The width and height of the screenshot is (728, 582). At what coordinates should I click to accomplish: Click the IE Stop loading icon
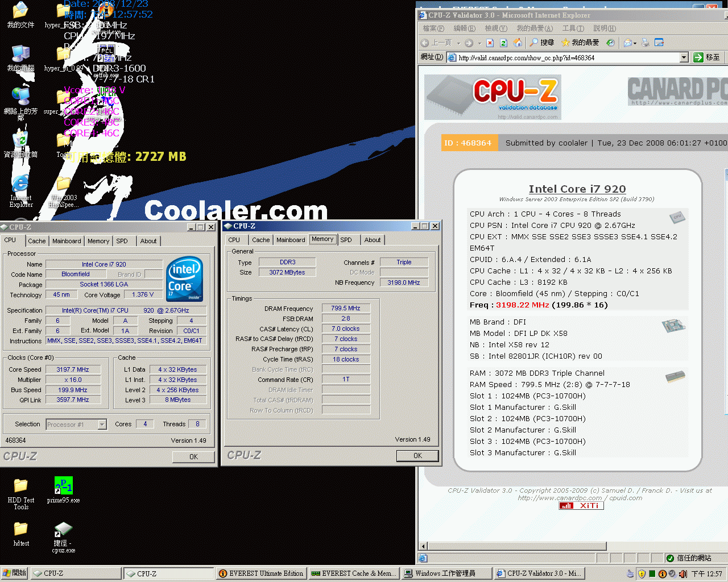pyautogui.click(x=490, y=43)
